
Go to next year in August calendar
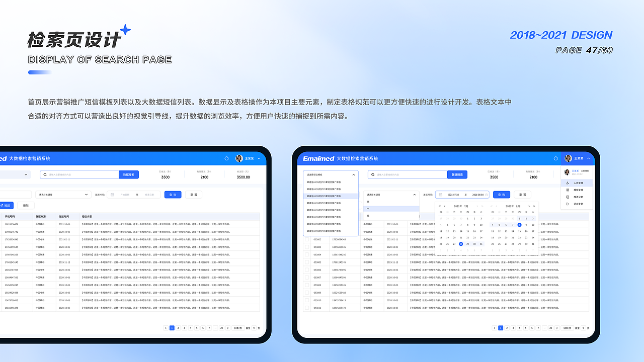click(534, 206)
